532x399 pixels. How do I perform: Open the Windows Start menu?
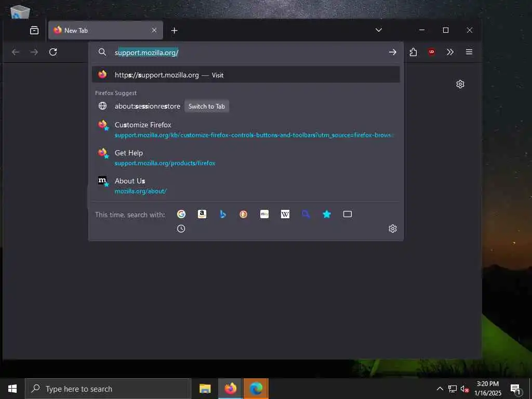pos(12,389)
